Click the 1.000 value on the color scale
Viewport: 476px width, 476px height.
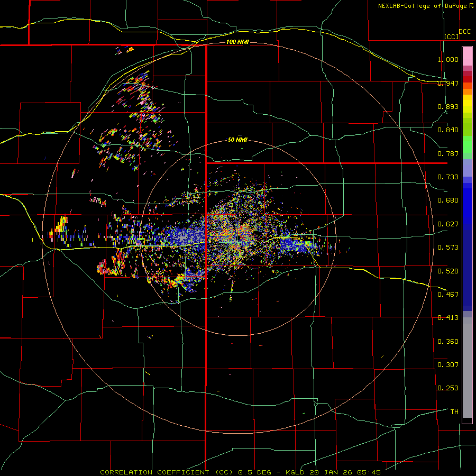pos(448,59)
